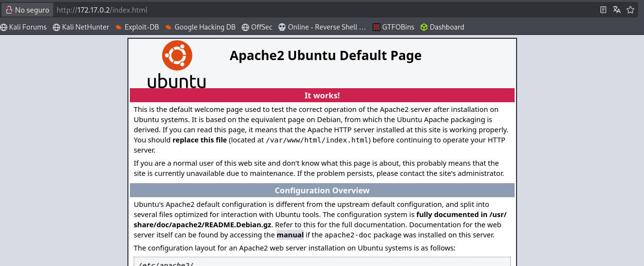Click the URL address field

(x=291, y=10)
